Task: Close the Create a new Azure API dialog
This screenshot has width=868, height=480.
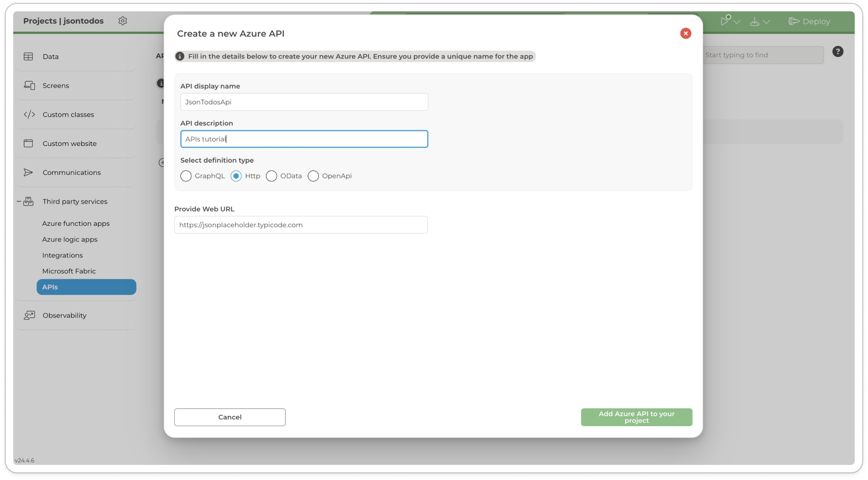Action: click(685, 34)
